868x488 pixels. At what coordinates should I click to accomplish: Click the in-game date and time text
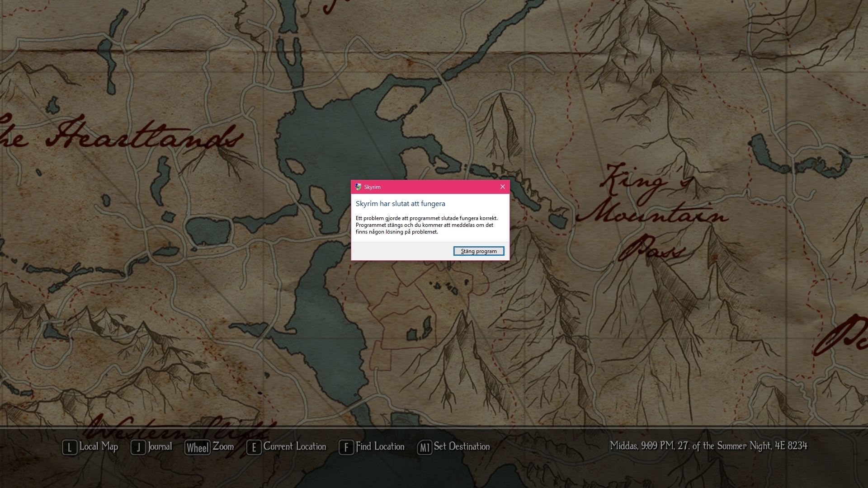click(x=708, y=446)
